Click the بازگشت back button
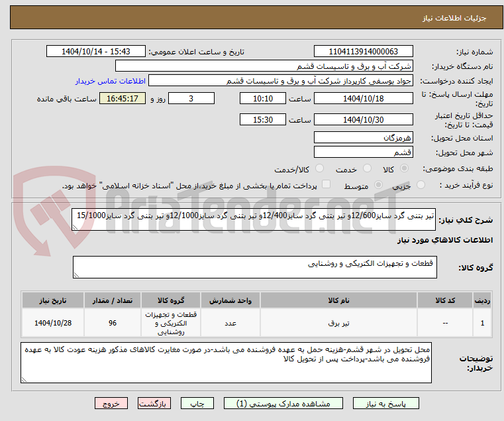This screenshot has width=504, height=421. click(154, 403)
